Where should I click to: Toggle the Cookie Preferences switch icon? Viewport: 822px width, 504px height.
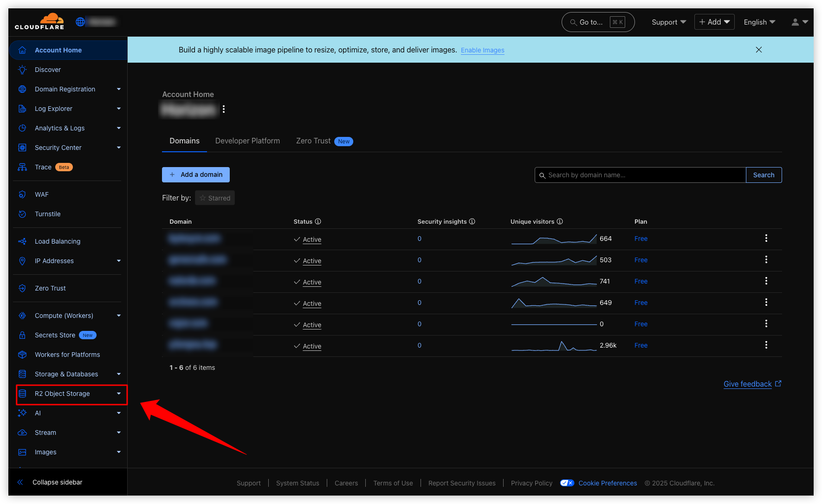pyautogui.click(x=567, y=483)
